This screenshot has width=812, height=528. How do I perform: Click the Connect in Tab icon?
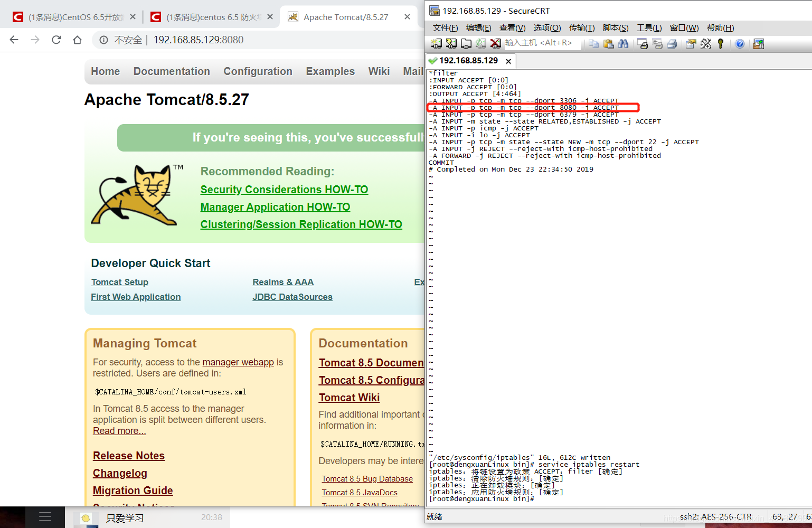point(466,44)
